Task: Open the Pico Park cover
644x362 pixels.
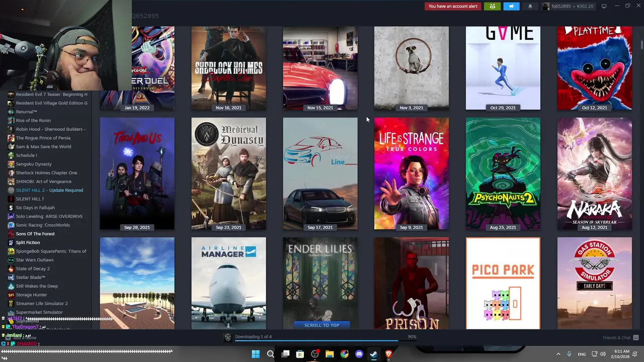Action: pyautogui.click(x=503, y=283)
